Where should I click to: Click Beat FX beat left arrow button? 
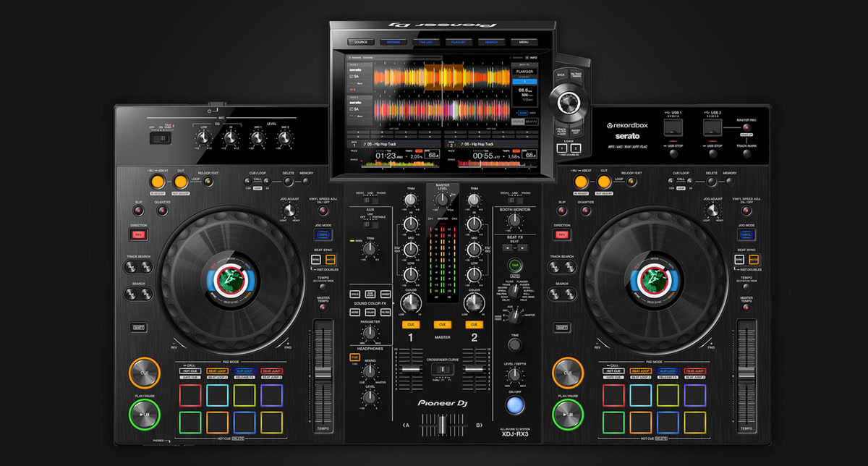[509, 247]
